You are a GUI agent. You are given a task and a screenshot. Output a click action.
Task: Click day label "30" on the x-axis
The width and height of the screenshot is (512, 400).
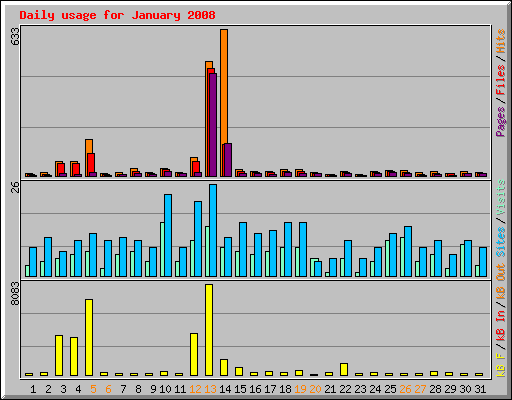[x=465, y=389]
